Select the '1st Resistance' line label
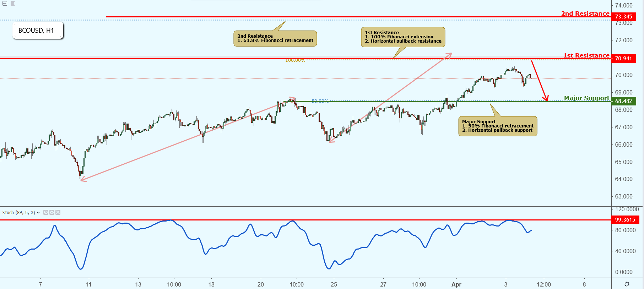The width and height of the screenshot is (644, 289). tap(586, 55)
